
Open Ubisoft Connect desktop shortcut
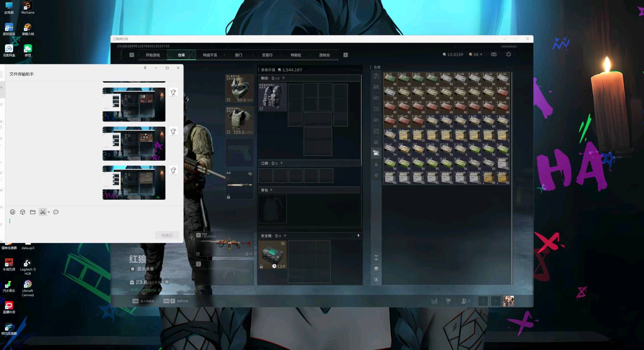tap(28, 288)
